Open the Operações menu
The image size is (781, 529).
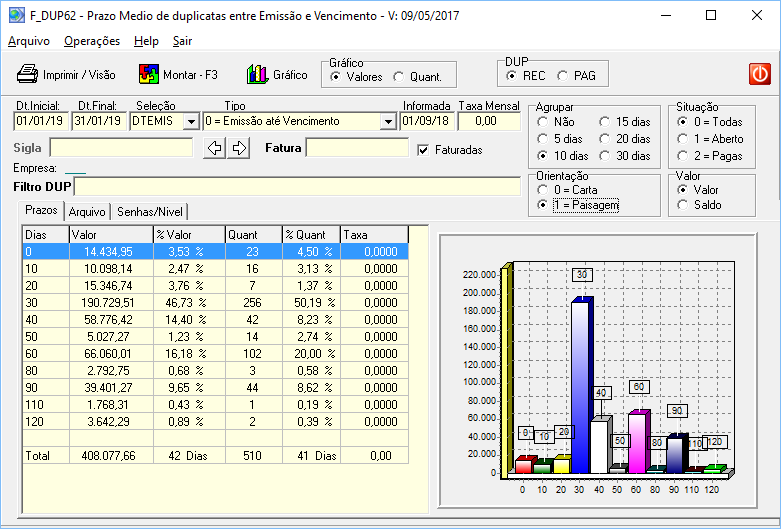92,41
